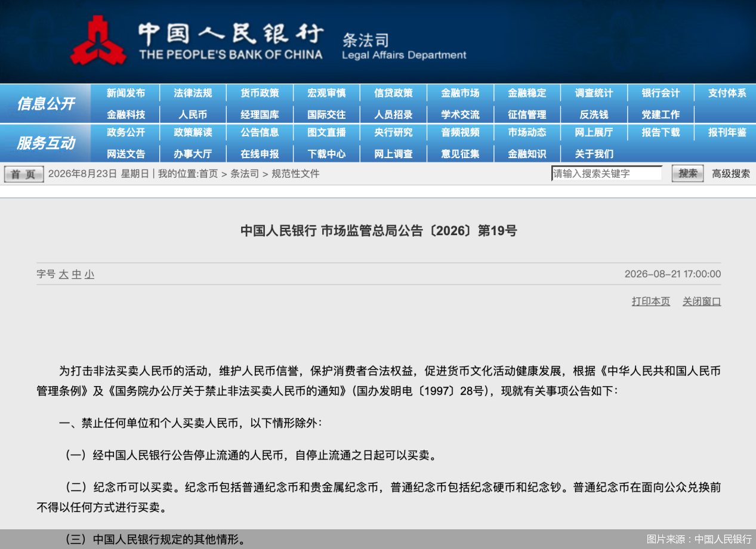
Task: Click the People's Bank of China logo emblem
Action: pyautogui.click(x=98, y=40)
